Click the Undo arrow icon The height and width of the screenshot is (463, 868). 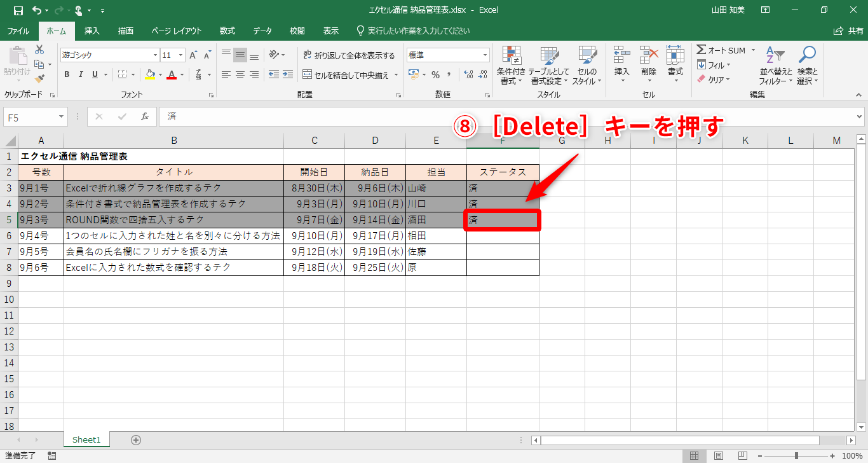[x=37, y=10]
